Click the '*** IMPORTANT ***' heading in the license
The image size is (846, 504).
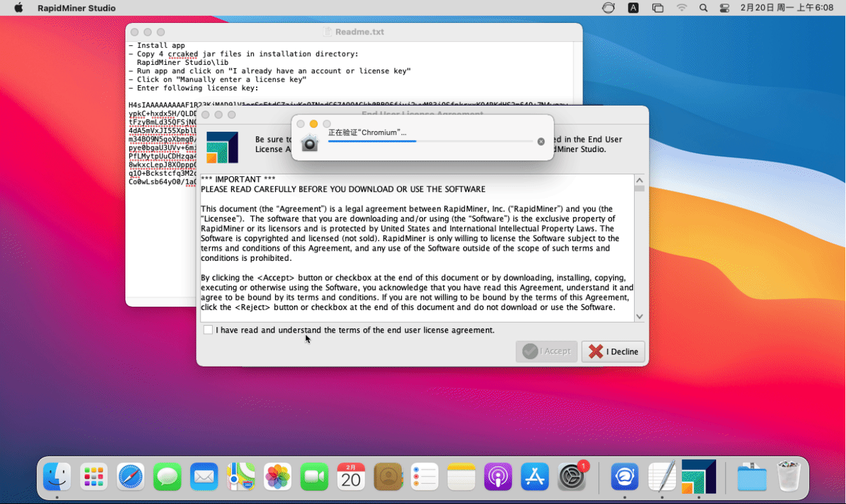click(x=238, y=179)
